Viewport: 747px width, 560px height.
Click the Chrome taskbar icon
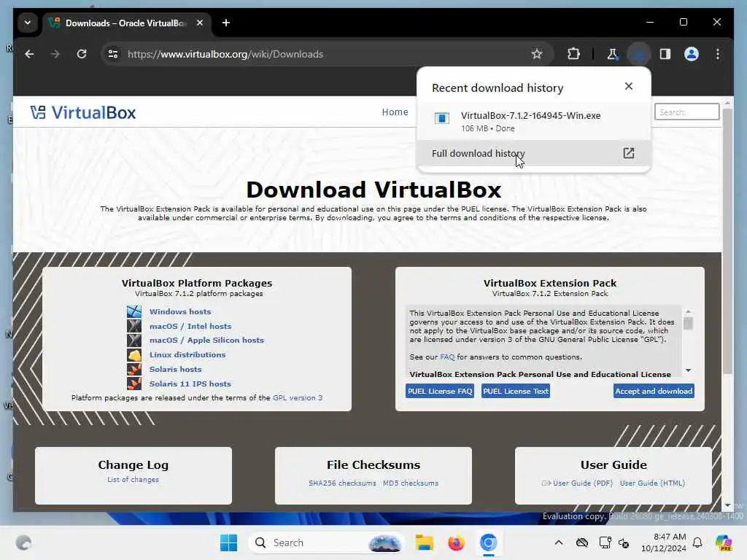point(488,542)
